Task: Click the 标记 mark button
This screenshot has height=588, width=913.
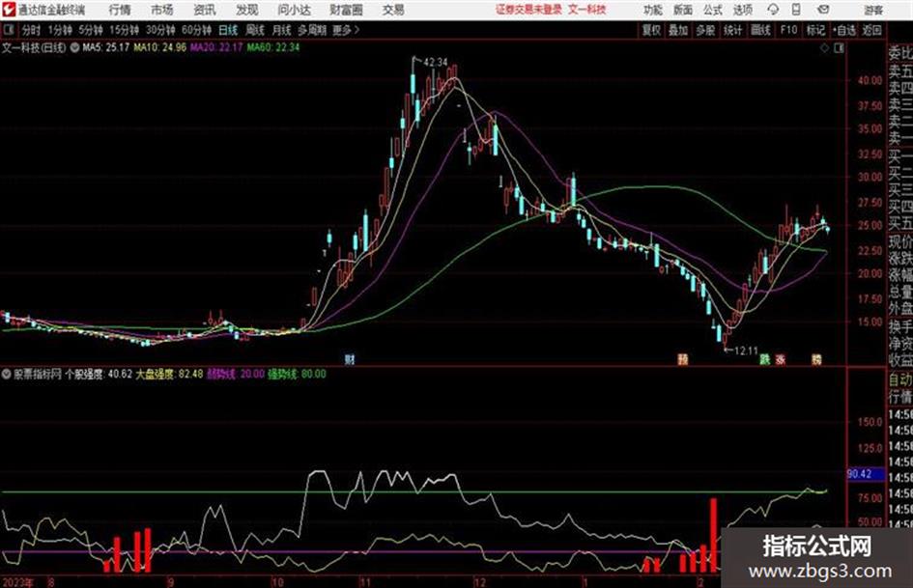Action: 815,30
